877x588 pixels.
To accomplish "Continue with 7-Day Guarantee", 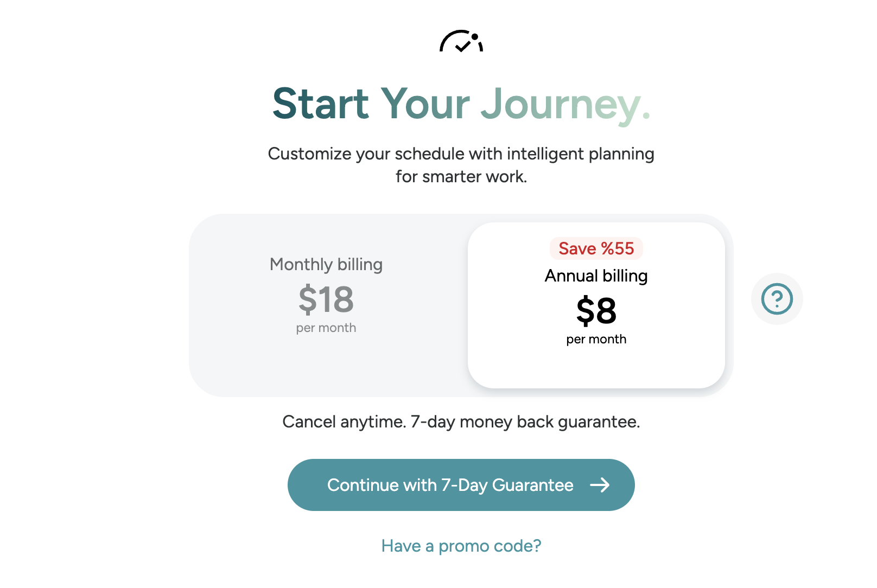I will pyautogui.click(x=461, y=485).
